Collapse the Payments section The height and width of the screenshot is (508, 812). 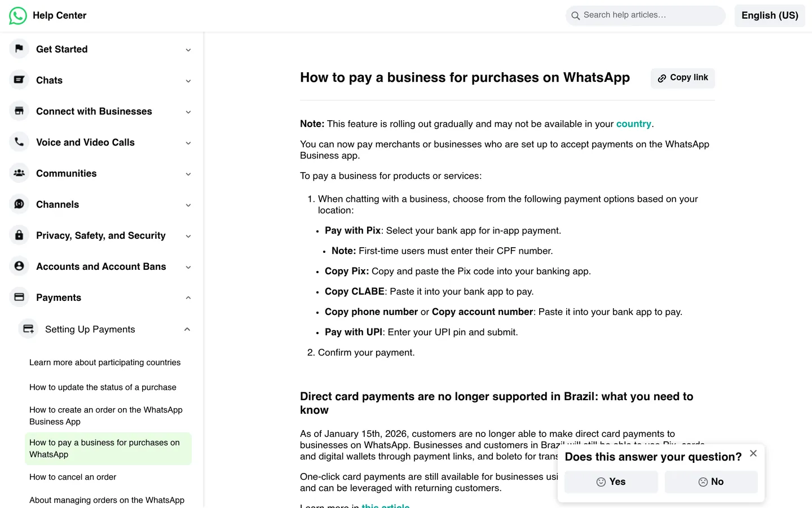click(188, 297)
